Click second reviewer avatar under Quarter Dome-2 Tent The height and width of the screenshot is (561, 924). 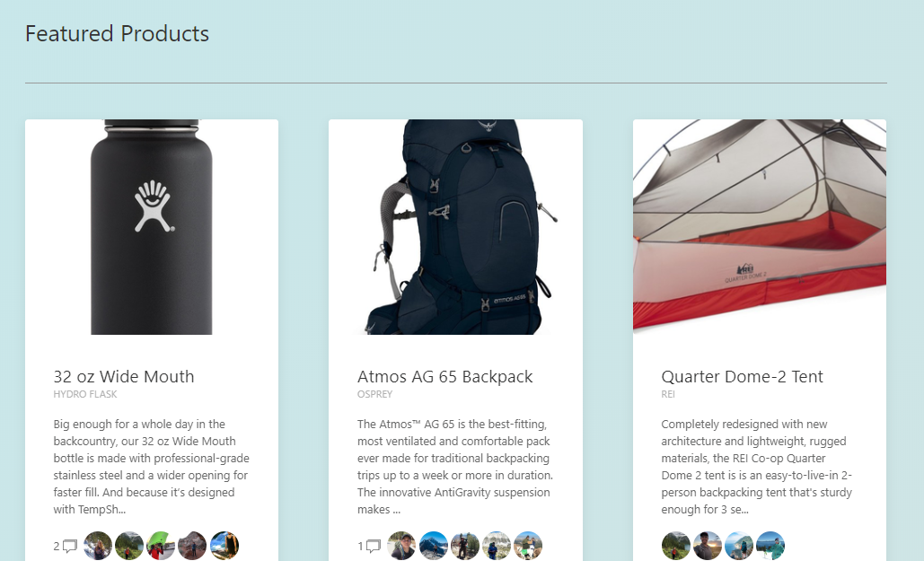[708, 546]
